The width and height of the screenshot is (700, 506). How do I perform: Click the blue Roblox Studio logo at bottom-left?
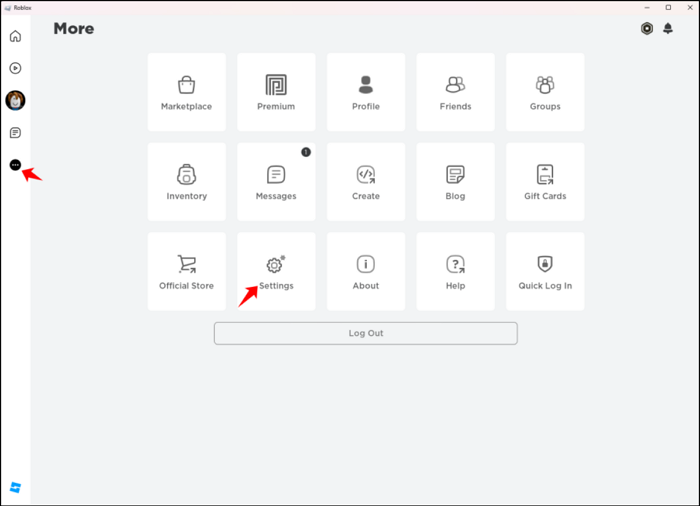tap(15, 487)
